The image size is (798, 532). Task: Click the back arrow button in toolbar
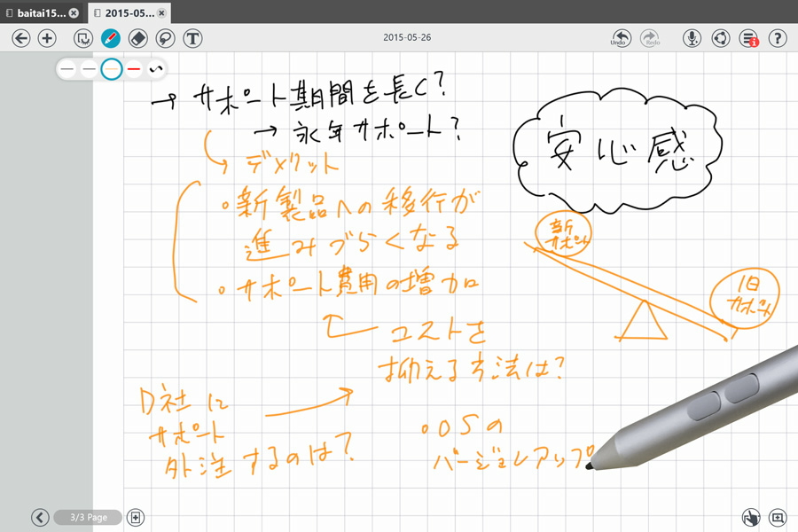coord(21,38)
